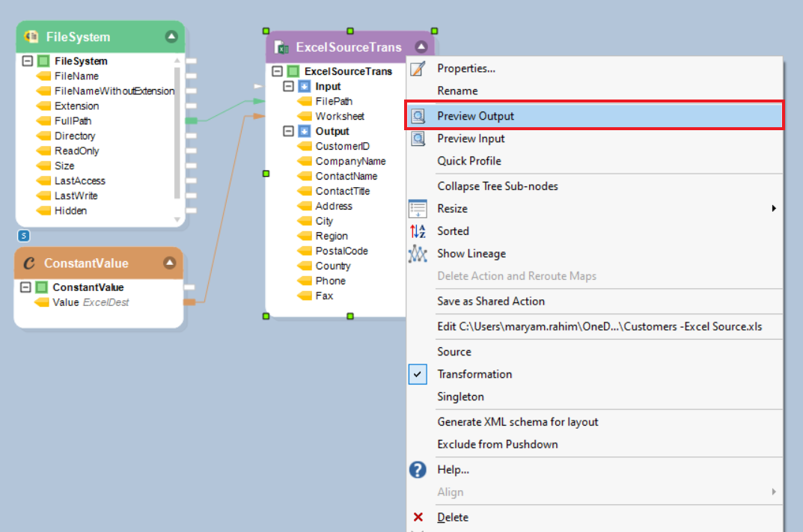Screen dimensions: 803x532
Task: Click the Sorted A-Z icon
Action: coord(418,231)
